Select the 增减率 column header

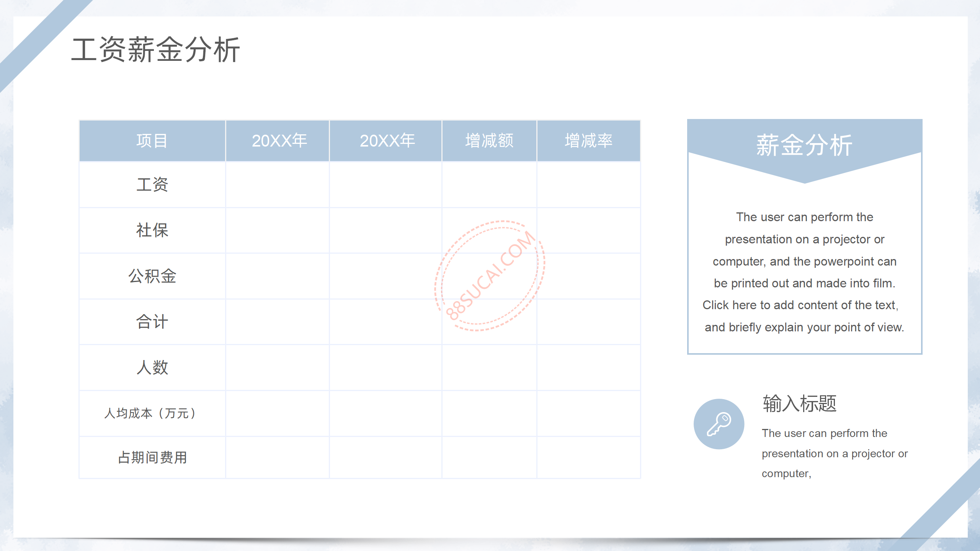(588, 141)
